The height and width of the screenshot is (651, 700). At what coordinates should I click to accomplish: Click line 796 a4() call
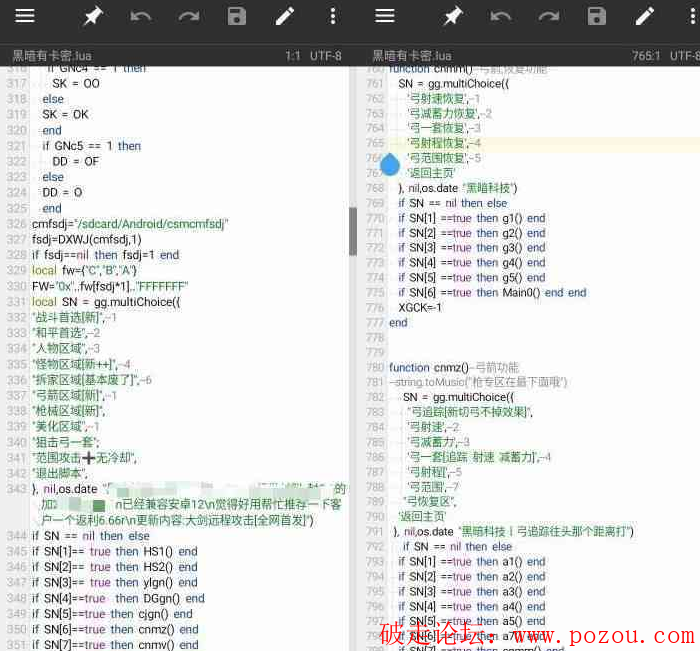point(512,606)
